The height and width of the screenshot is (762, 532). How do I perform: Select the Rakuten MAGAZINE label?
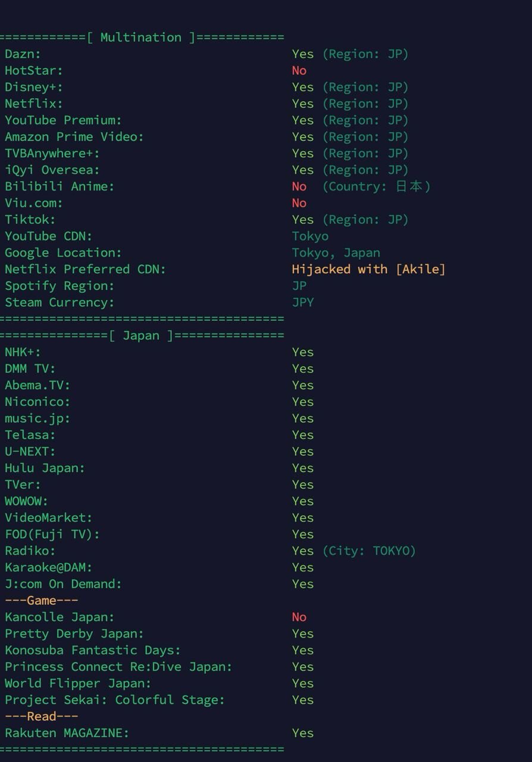67,733
